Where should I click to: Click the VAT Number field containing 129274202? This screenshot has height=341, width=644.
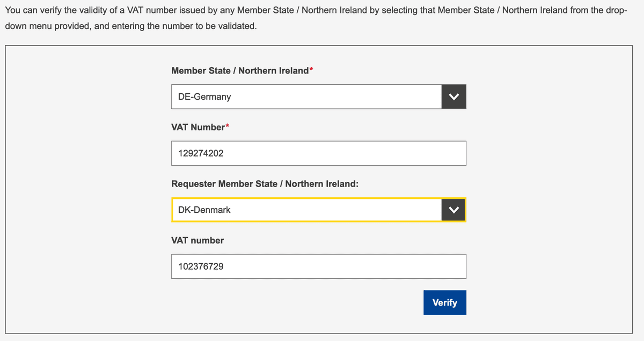point(318,153)
